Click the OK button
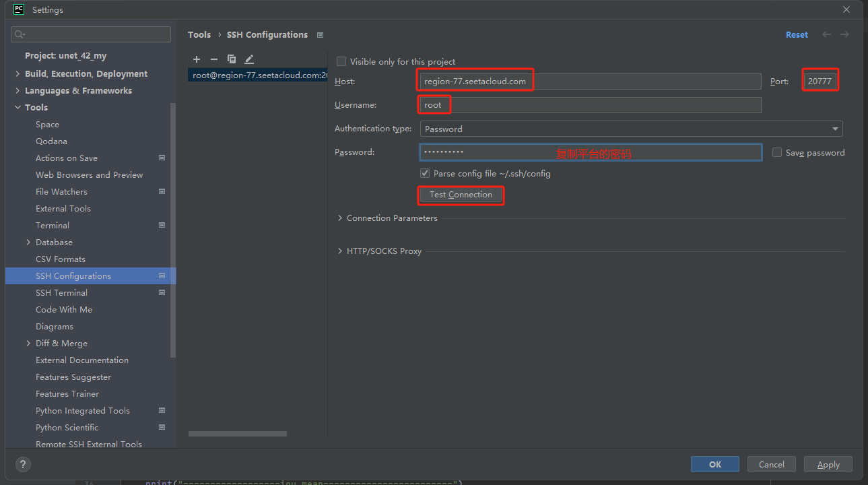Viewport: 868px width, 485px height. pos(714,464)
